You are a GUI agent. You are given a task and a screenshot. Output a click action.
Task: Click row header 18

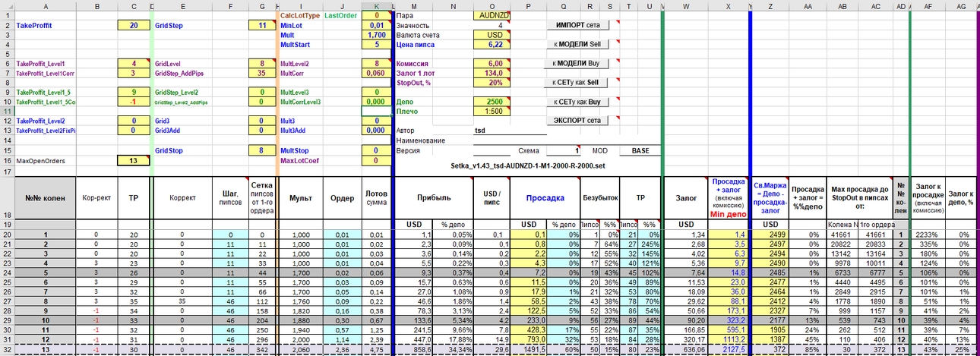[x=7, y=197]
